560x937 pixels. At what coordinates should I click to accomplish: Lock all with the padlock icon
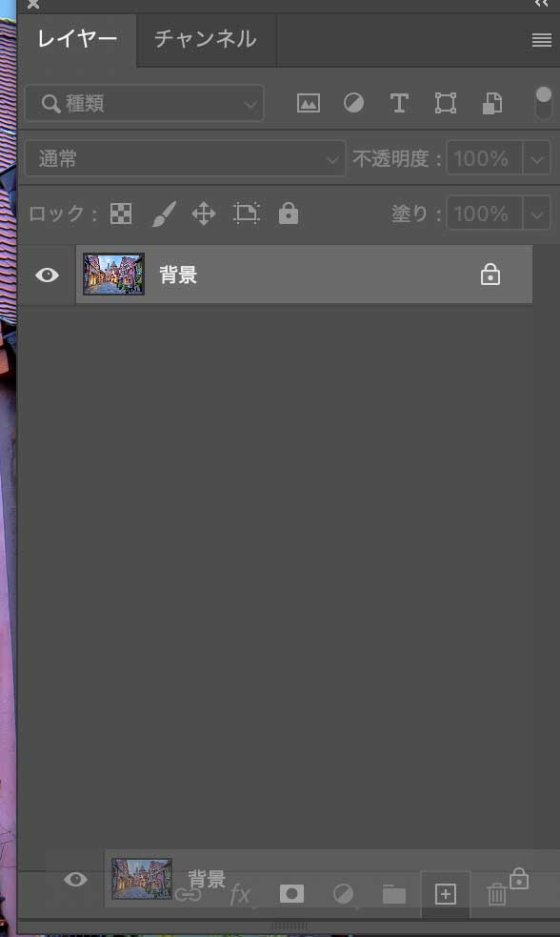click(289, 214)
